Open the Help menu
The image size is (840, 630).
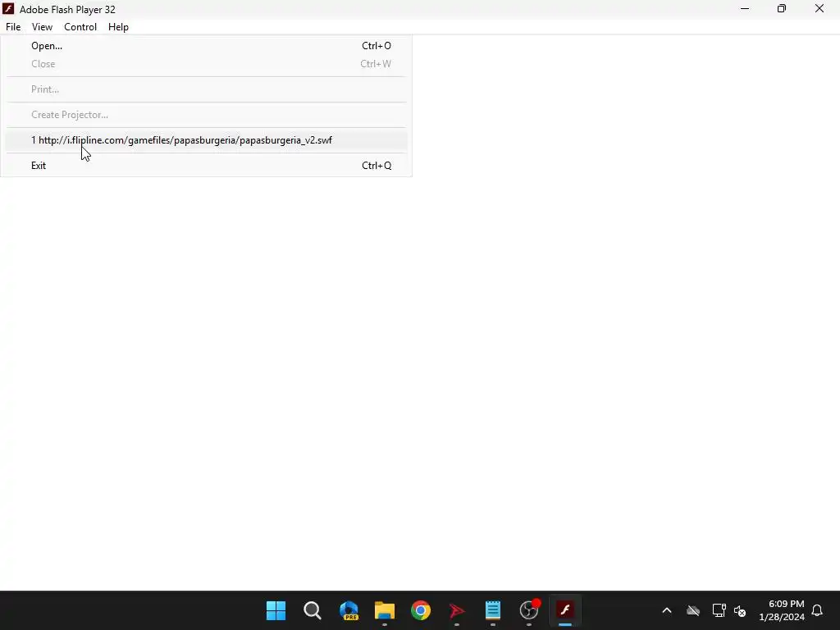click(118, 27)
